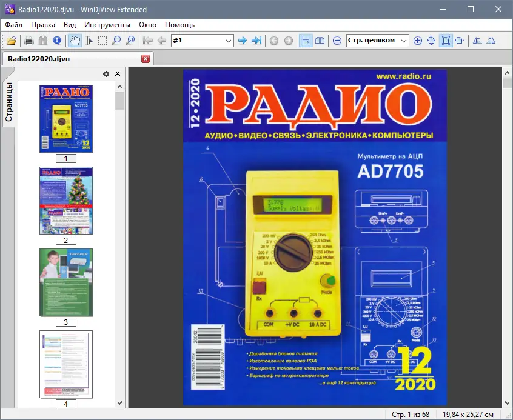The width and height of the screenshot is (513, 420).
Task: Select the Hand drag tool
Action: pos(75,41)
